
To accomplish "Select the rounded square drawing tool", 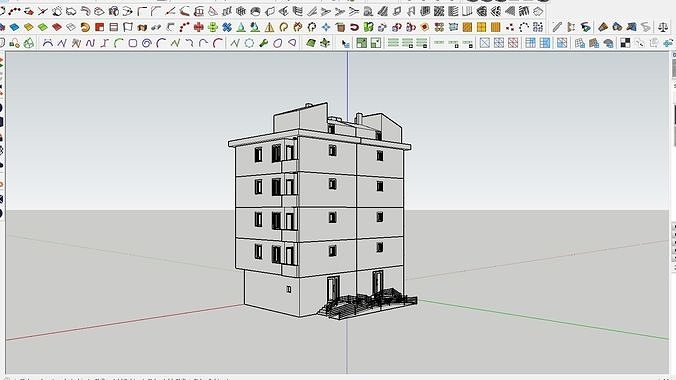I will [133, 43].
